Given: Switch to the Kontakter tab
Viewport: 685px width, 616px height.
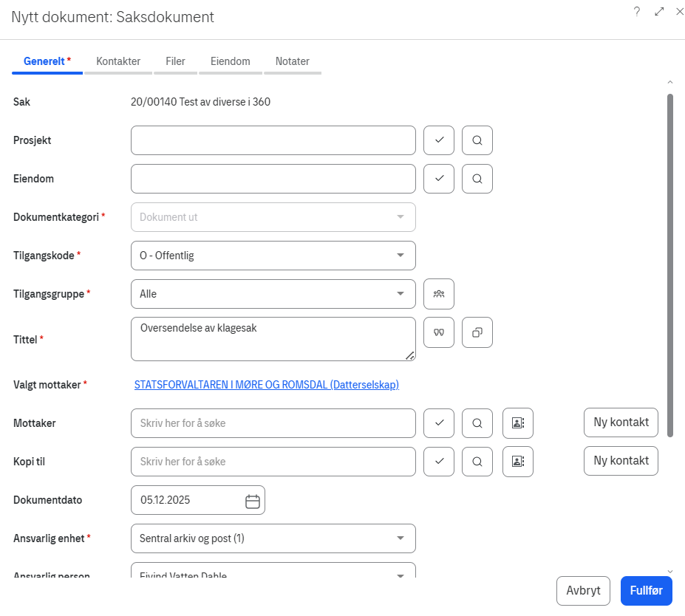Looking at the screenshot, I should tap(118, 62).
